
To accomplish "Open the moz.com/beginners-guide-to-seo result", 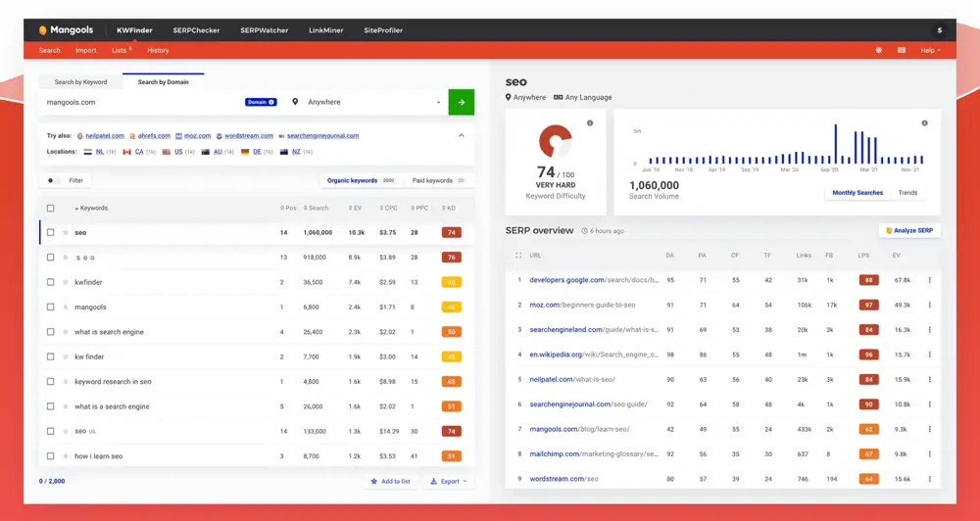I will 582,305.
